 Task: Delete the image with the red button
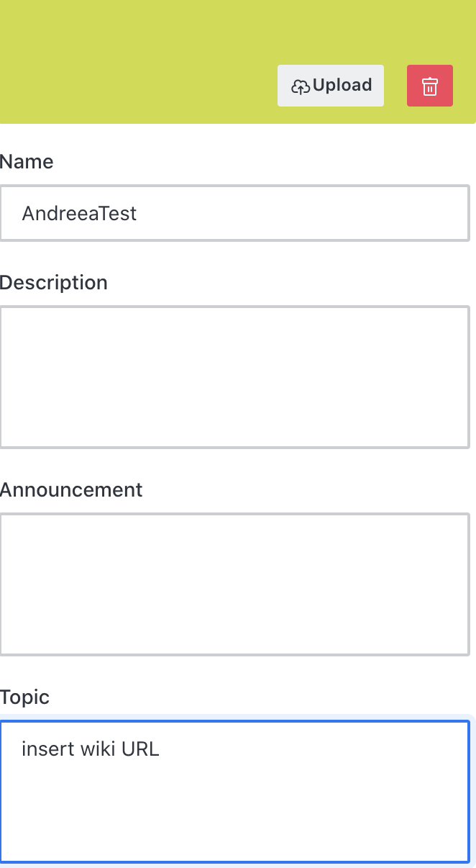click(429, 86)
